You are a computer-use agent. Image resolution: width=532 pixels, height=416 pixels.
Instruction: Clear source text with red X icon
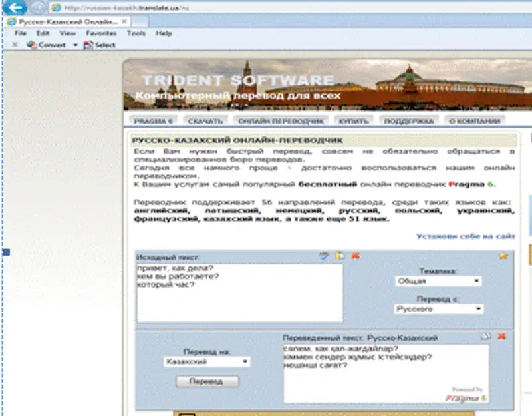(x=356, y=256)
